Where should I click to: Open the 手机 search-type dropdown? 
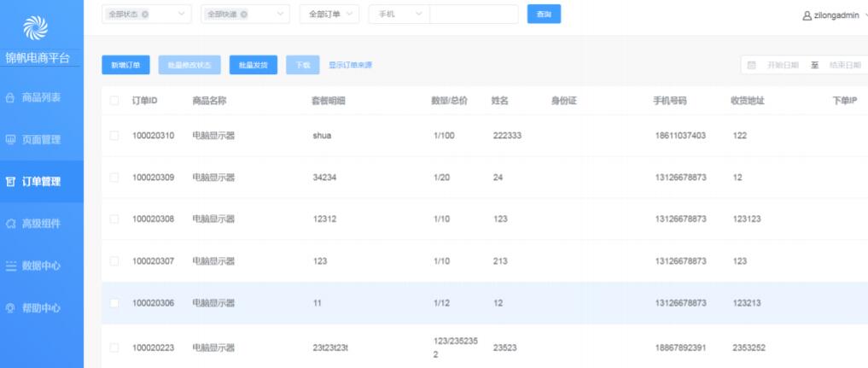coord(399,15)
